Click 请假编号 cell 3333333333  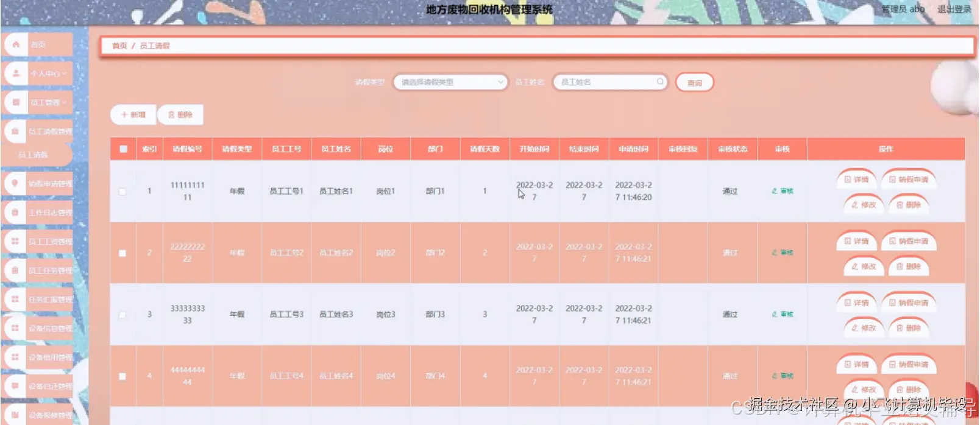187,314
